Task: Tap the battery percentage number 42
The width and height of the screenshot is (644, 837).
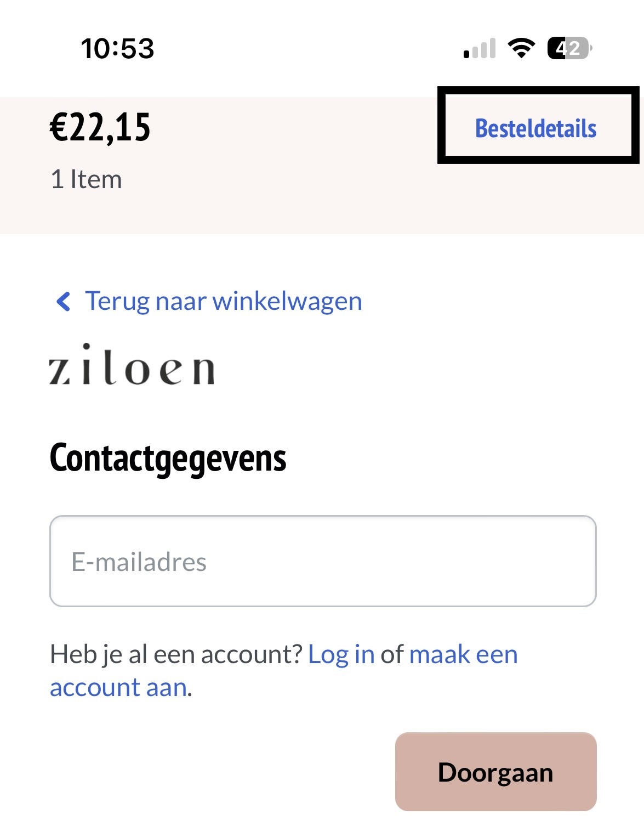Action: click(568, 48)
